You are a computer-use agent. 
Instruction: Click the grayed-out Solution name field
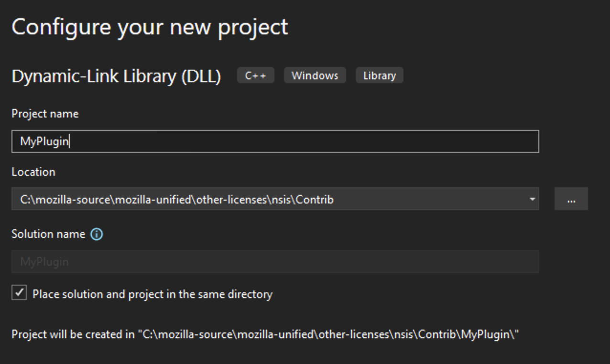click(191, 261)
